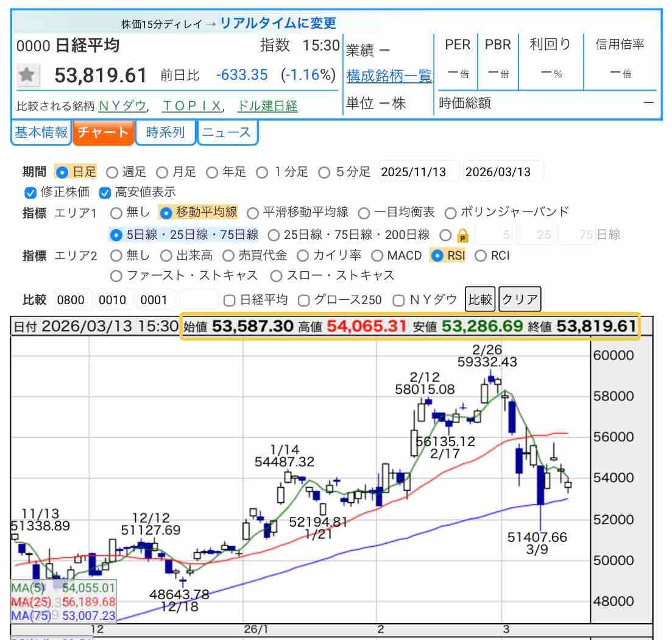Toggle the 高安値表示 checkbox

[x=105, y=193]
